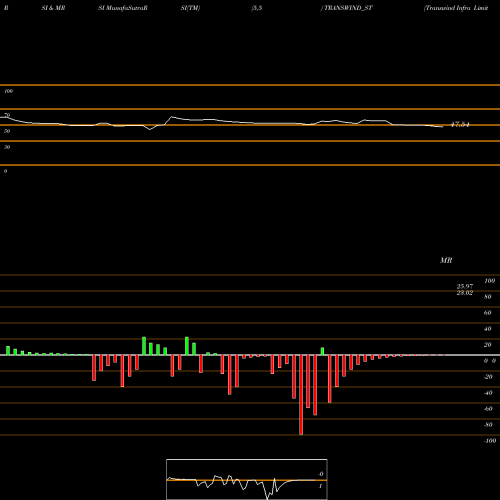Click the tallest red histogram bar

301,395
